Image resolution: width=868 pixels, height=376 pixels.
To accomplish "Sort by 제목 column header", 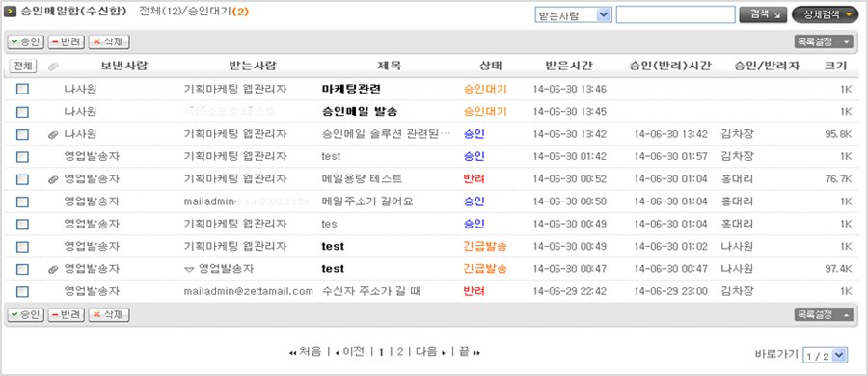I will pos(390,66).
